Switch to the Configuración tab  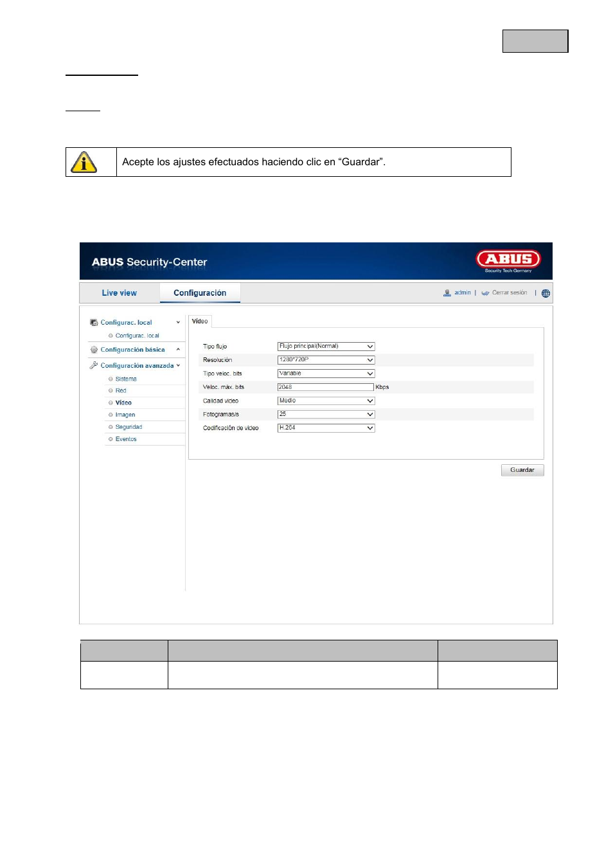click(200, 293)
